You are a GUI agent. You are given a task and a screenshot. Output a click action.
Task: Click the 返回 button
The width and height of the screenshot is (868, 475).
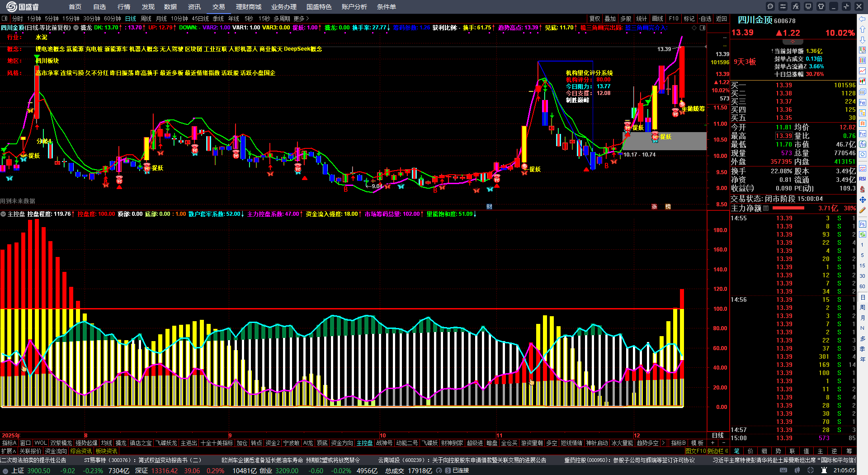coord(722,19)
